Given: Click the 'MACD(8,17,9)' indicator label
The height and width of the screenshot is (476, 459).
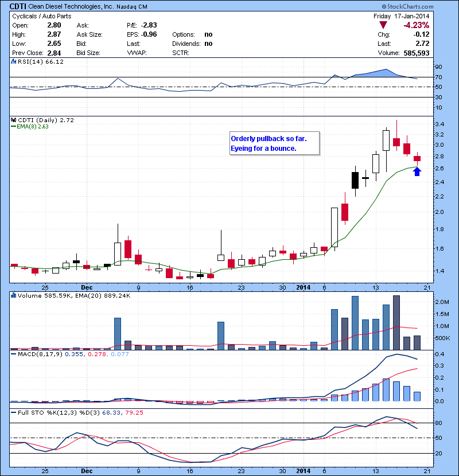Looking at the screenshot, I should point(40,354).
